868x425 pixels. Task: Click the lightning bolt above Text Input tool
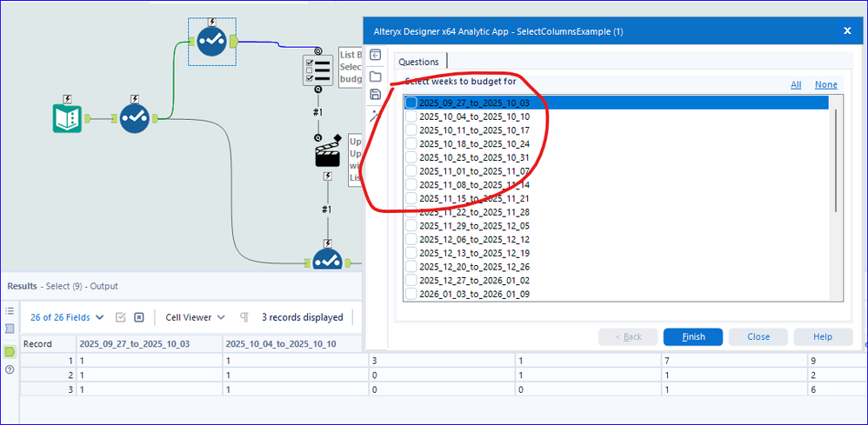(x=68, y=99)
